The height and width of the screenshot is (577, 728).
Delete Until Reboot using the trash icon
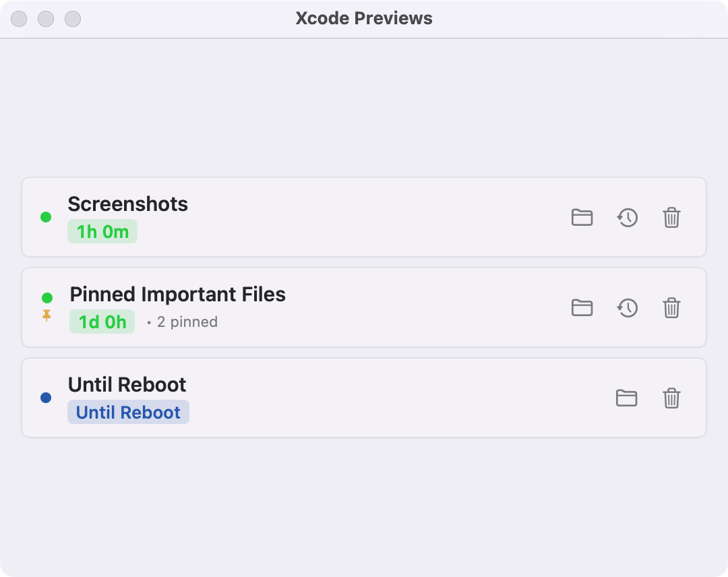(x=671, y=398)
